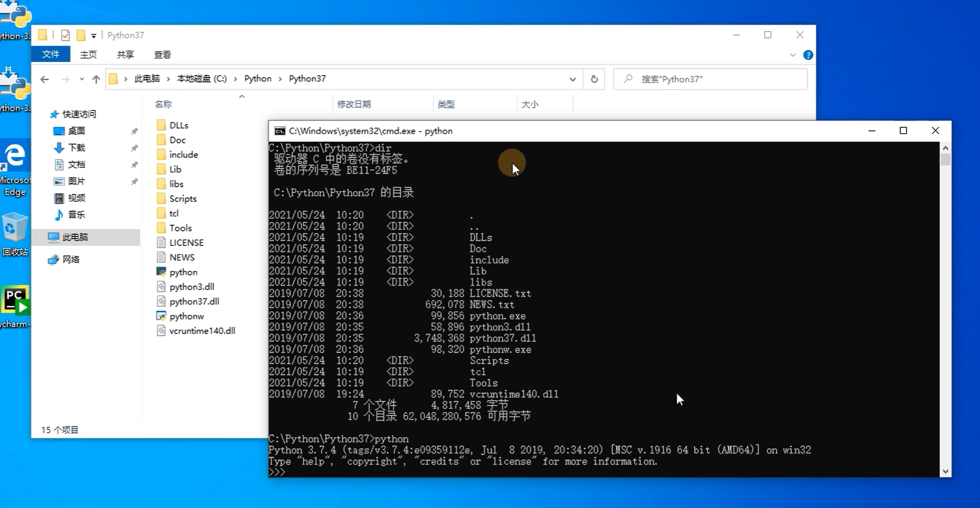This screenshot has width=980, height=508.
Task: Open the customize quick access toolbar dropdown
Action: 94,36
